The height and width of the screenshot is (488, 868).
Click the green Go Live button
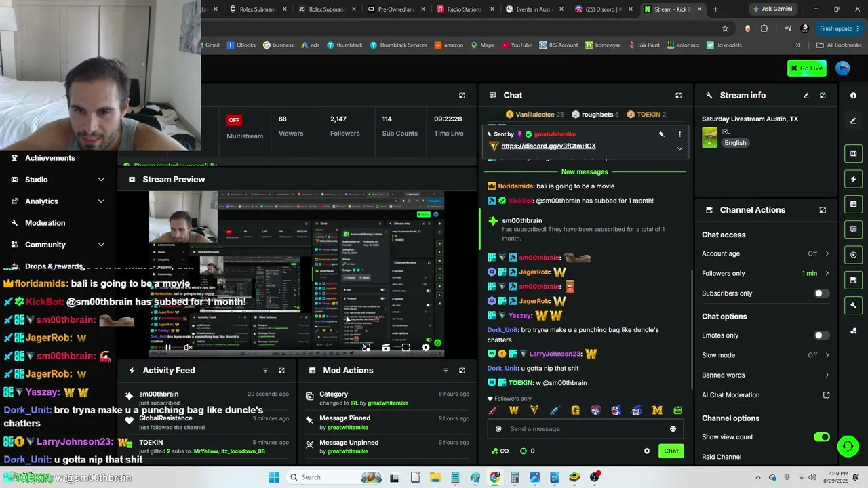806,68
